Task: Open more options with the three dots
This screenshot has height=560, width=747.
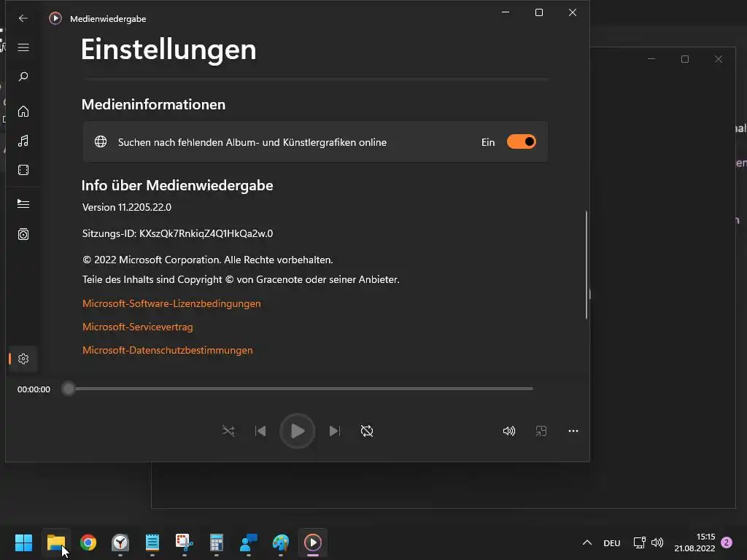Action: pyautogui.click(x=573, y=431)
